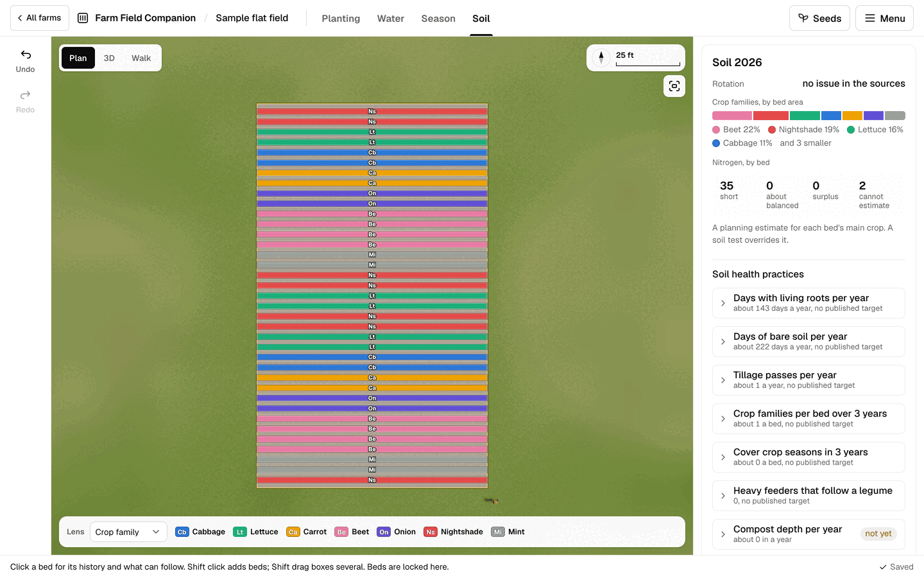This screenshot has width=924, height=578.
Task: Click the Sample flat field breadcrumb
Action: tap(252, 18)
